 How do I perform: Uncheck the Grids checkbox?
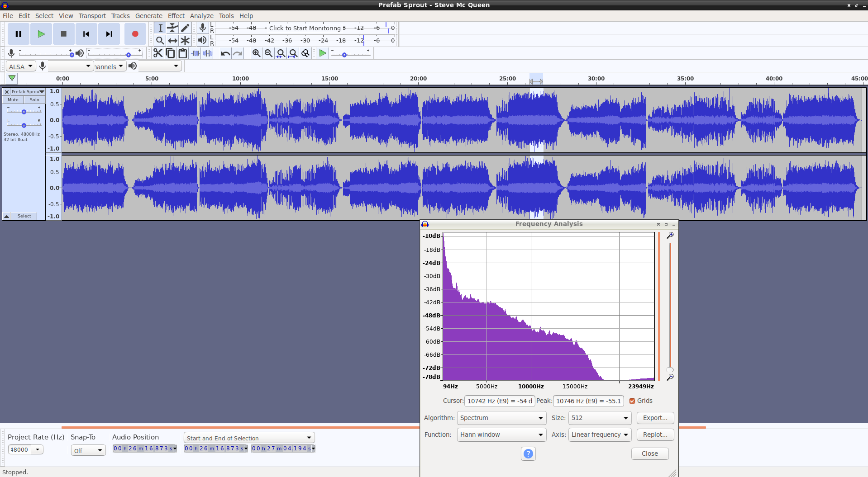pos(632,401)
